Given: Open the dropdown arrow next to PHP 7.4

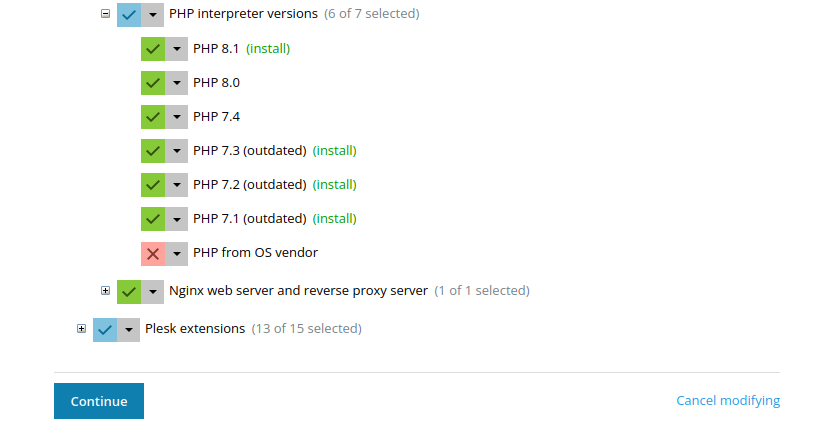Looking at the screenshot, I should pyautogui.click(x=177, y=116).
